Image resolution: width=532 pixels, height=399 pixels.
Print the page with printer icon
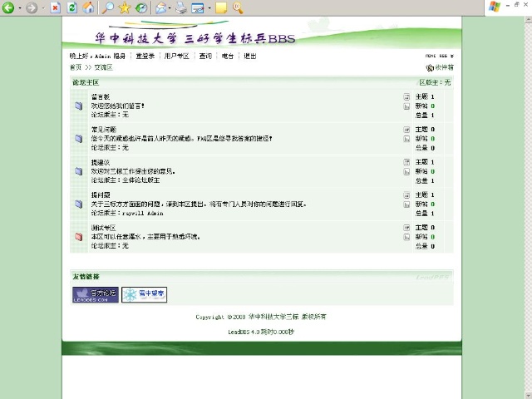181,7
